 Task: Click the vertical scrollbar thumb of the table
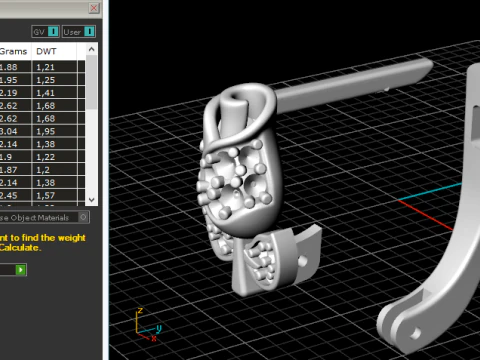point(92,82)
